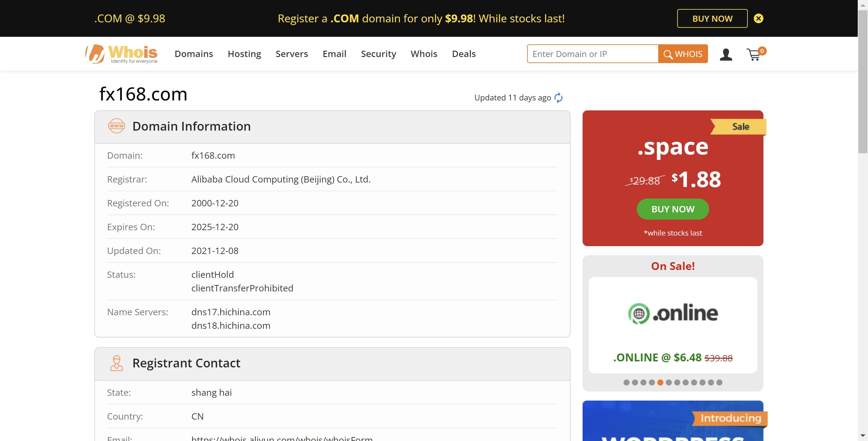Open the Hosting menu

click(x=244, y=54)
